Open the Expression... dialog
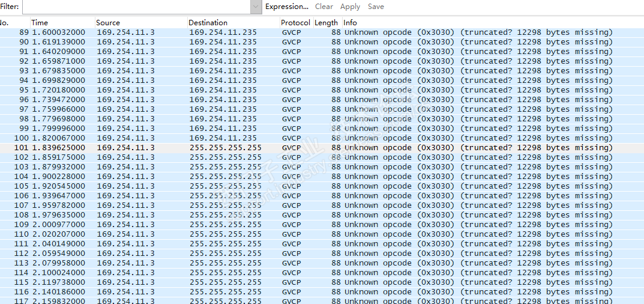Viewport: 644px width, 304px height. pos(287,7)
